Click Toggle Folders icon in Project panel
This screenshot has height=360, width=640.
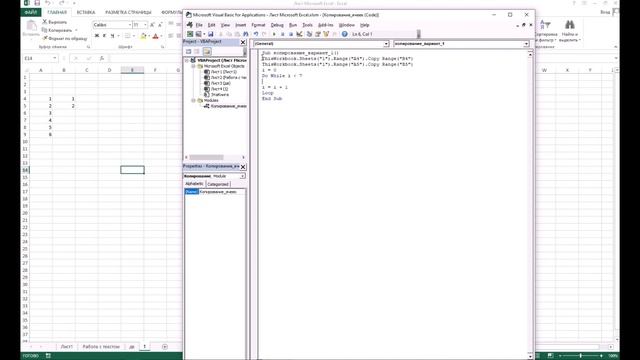coord(207,51)
